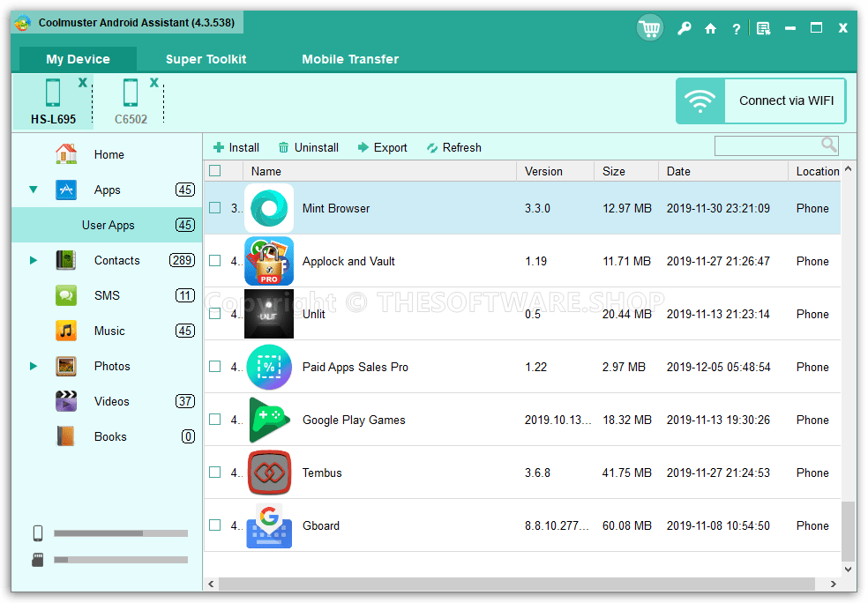The image size is (868, 603).
Task: Click the Gboard app icon
Action: tap(269, 525)
